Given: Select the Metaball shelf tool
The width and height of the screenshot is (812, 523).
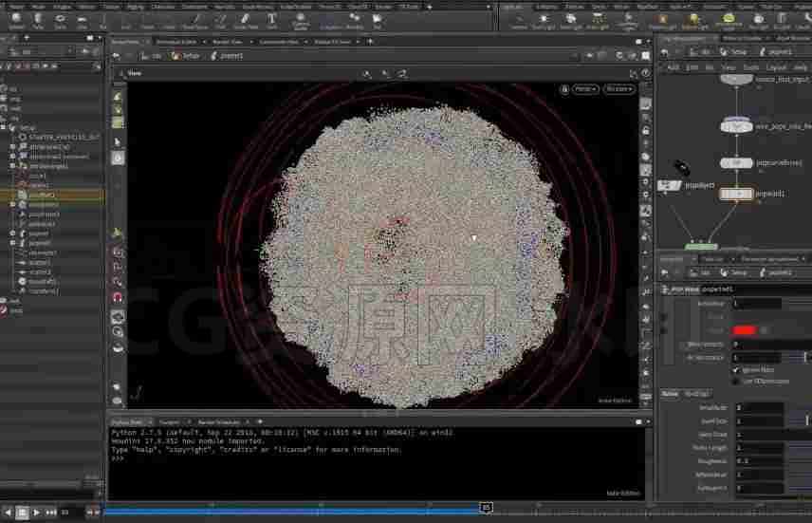Looking at the screenshot, I should 355,20.
